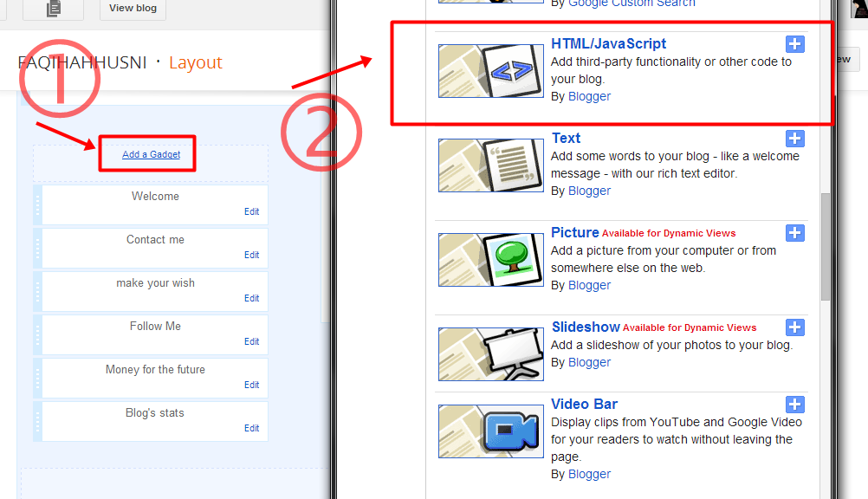Add the Video Bar gadget using plus icon
This screenshot has height=499, width=868.
(794, 404)
